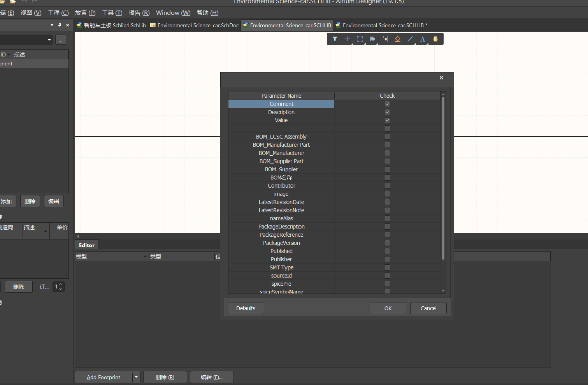The width and height of the screenshot is (588, 385).
Task: Select the place pin tool
Action: coord(385,39)
